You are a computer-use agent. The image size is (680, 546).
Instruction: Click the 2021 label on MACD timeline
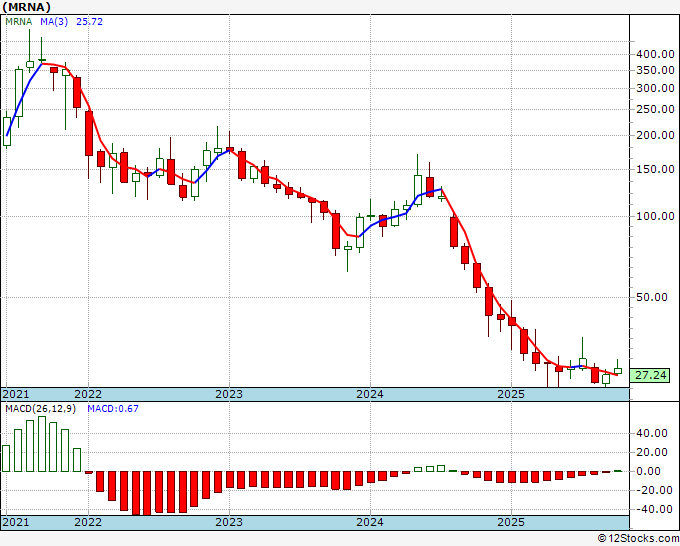coord(16,522)
